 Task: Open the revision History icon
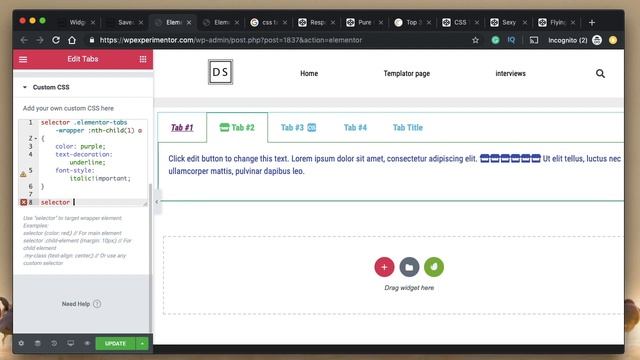(54, 344)
